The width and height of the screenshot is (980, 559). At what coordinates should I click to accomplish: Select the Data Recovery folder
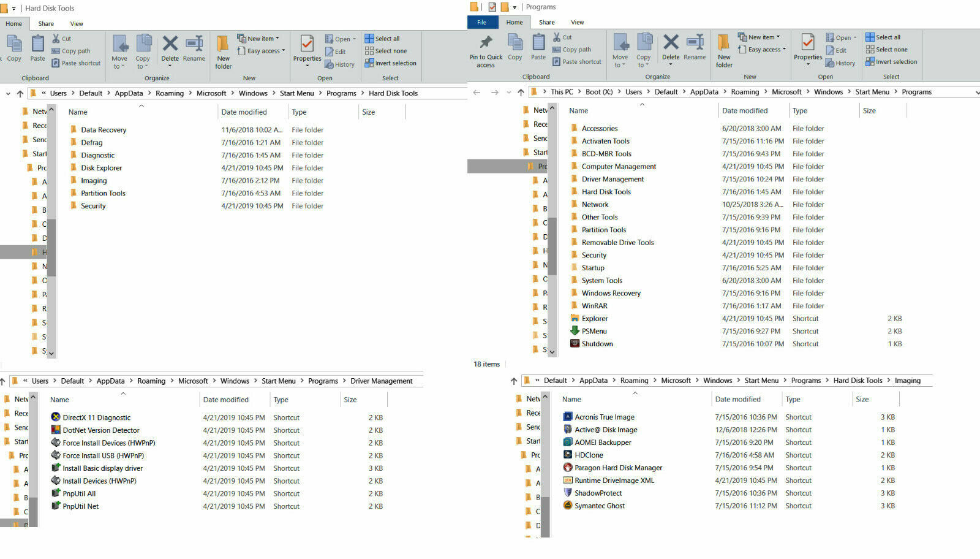(x=104, y=130)
